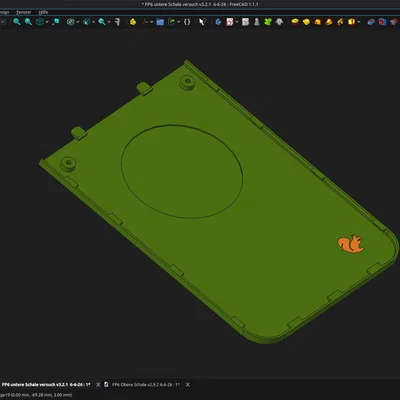Click the What's This pointer icon
400x400 pixels.
202,22
